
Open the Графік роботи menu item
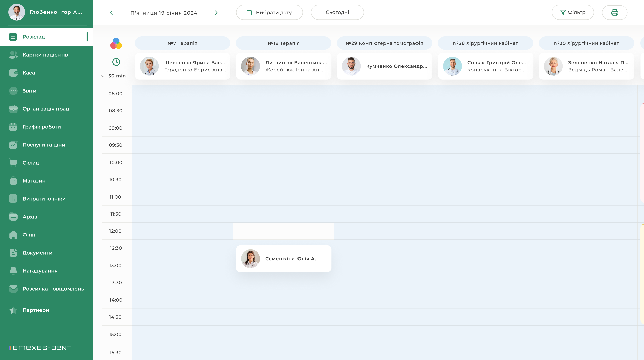[x=42, y=127]
